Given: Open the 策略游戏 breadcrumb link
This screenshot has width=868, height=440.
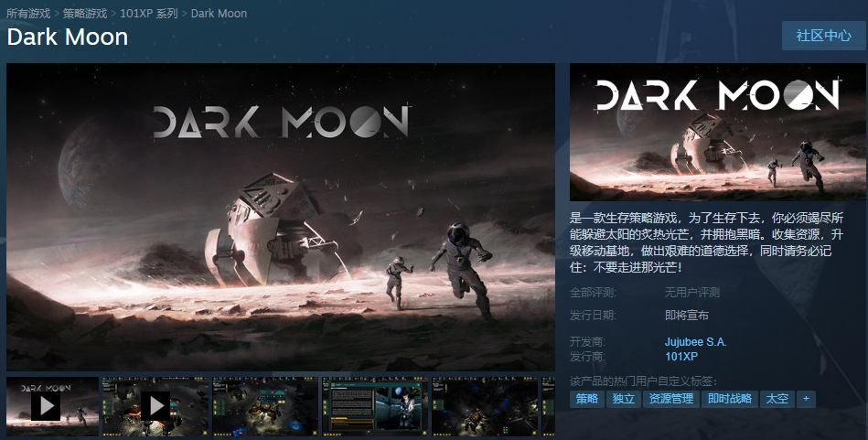Looking at the screenshot, I should [x=85, y=14].
